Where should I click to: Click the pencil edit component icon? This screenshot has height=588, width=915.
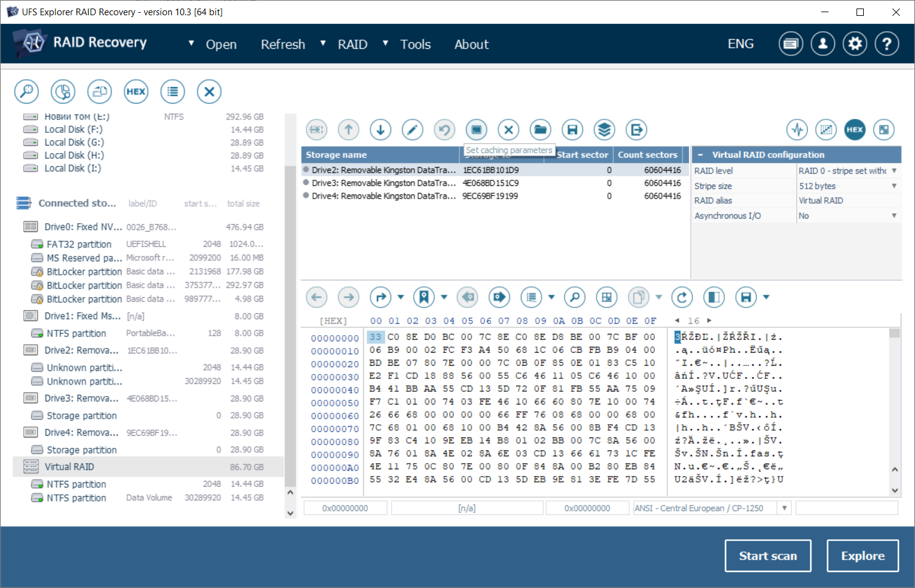[412, 129]
